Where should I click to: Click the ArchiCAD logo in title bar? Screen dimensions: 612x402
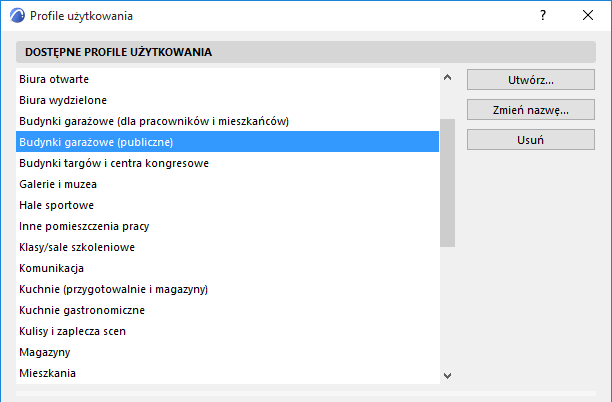click(x=17, y=16)
